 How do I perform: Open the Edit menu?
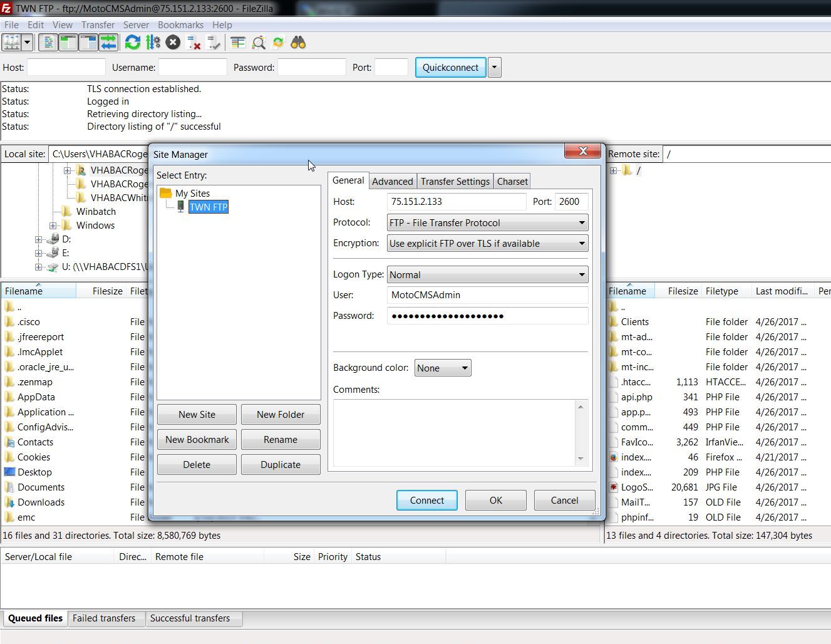(x=36, y=25)
